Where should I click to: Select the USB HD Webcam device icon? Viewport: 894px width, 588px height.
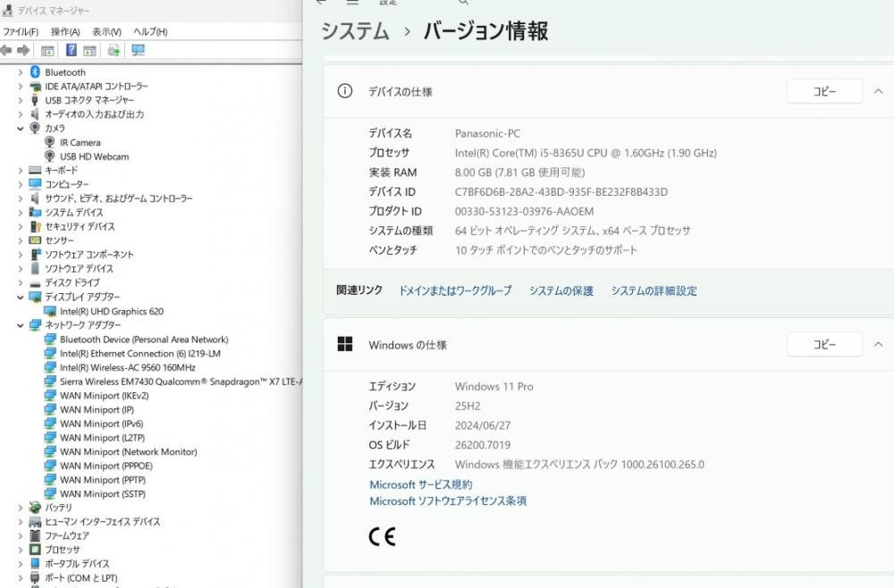click(x=49, y=156)
